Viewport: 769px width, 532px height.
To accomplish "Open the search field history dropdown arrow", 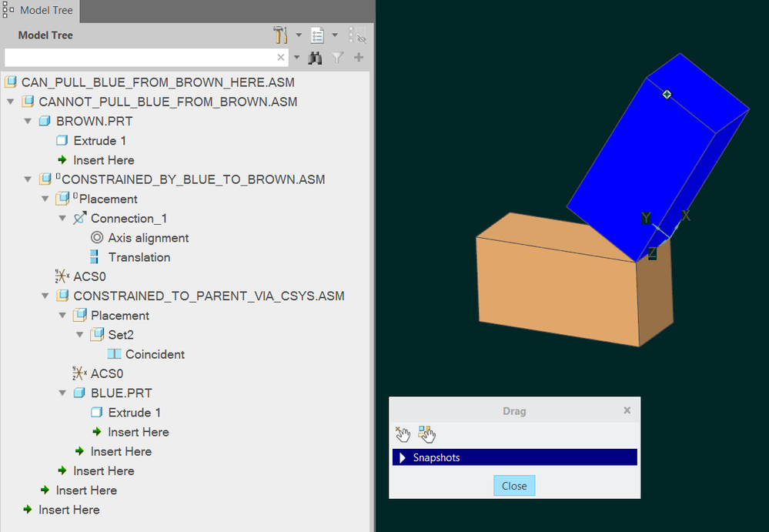I will coord(296,58).
